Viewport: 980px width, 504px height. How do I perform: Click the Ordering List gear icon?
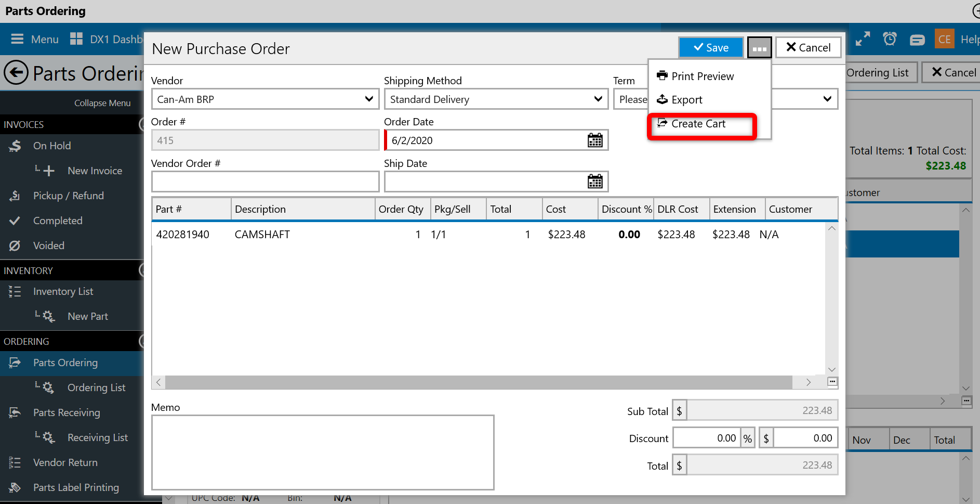(x=49, y=387)
